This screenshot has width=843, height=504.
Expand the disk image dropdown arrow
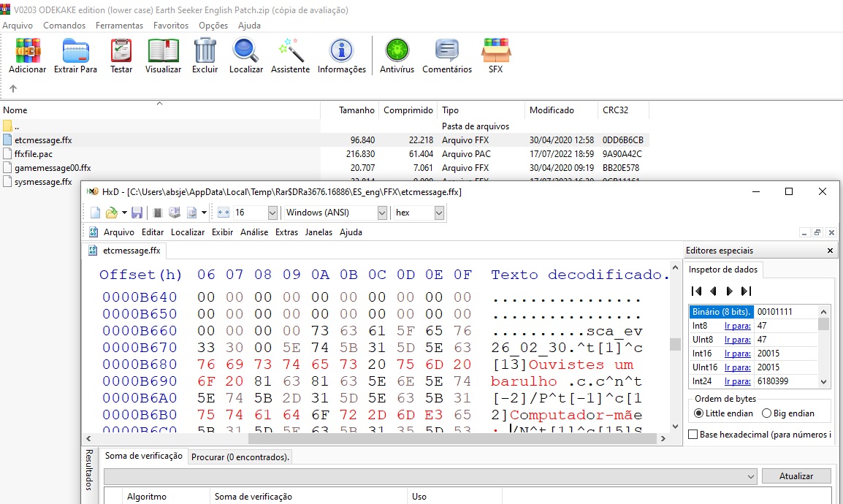point(204,213)
